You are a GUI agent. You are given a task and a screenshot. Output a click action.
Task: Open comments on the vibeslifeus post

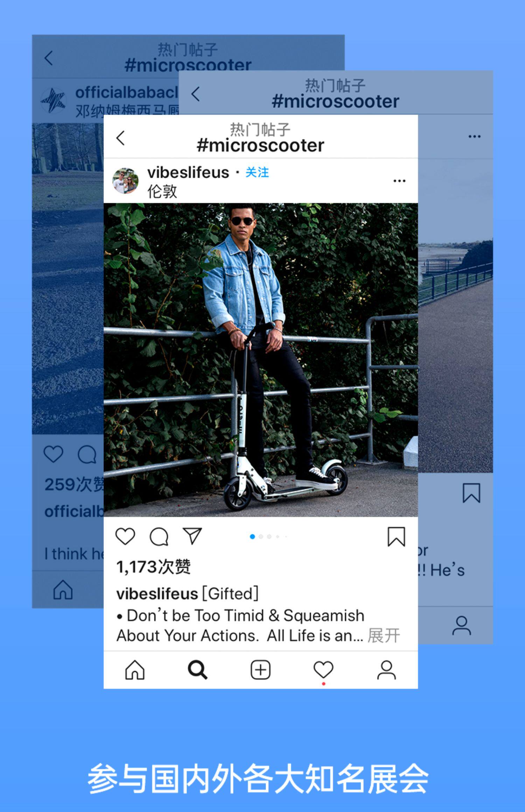(159, 536)
